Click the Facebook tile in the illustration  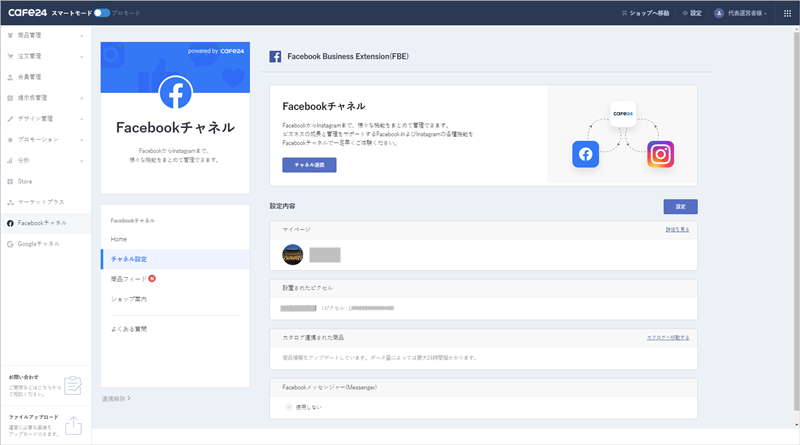(586, 154)
